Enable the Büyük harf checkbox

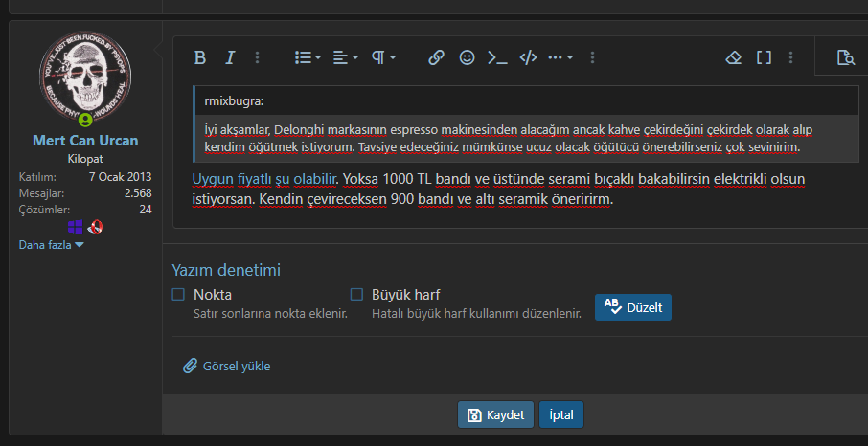coord(356,295)
